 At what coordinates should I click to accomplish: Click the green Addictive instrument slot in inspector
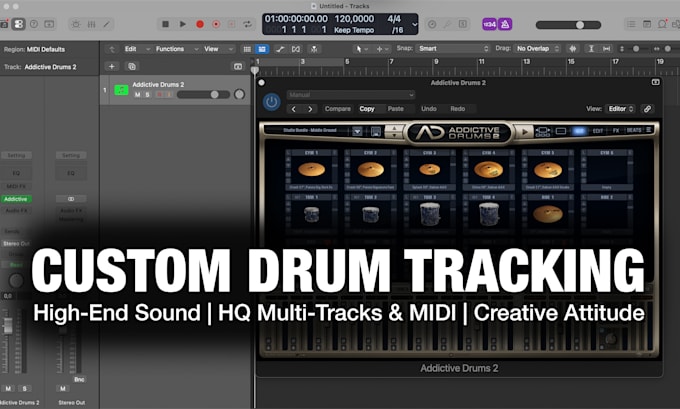[16, 199]
